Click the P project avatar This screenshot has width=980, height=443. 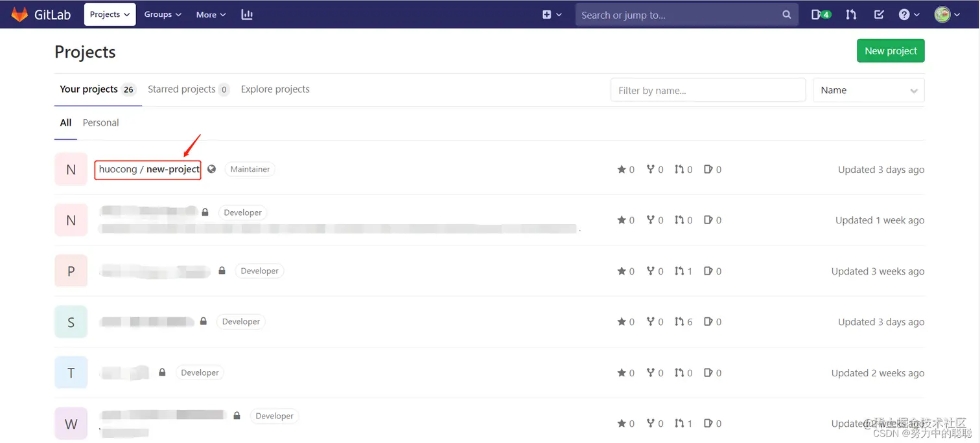[x=71, y=271]
